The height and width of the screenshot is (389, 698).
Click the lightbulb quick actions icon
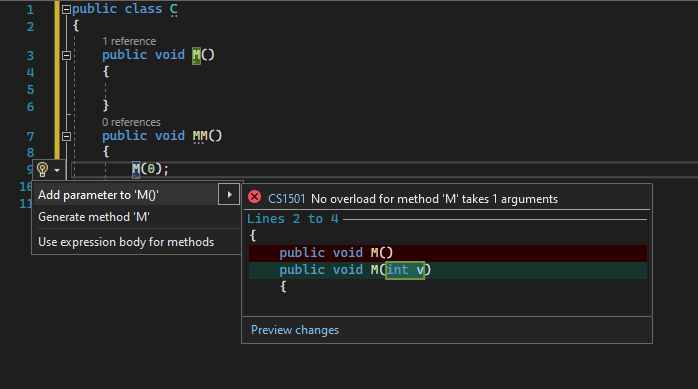click(x=42, y=169)
